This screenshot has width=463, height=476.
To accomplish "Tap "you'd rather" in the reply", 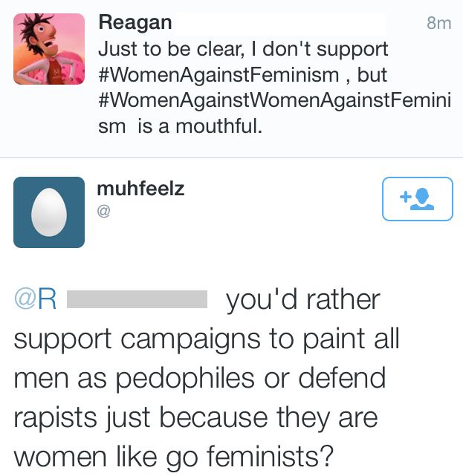I will (x=302, y=300).
